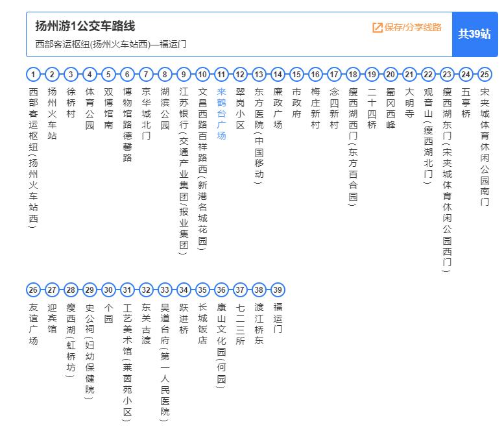Image resolution: width=504 pixels, height=431 pixels.
Task: Open the 迎宾馆 stop
Action: tap(52, 318)
